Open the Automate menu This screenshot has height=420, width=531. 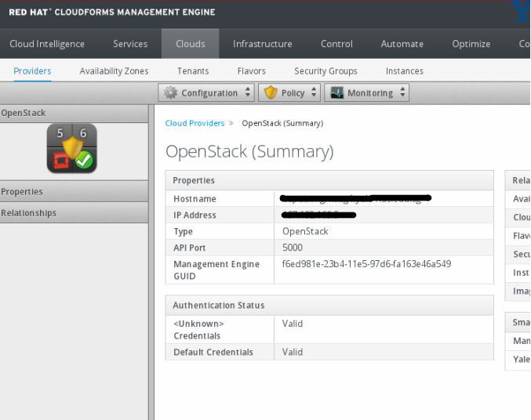click(402, 44)
